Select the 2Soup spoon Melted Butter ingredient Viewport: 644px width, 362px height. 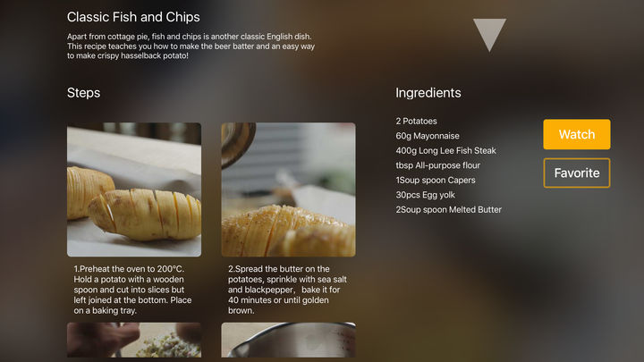[x=449, y=210]
